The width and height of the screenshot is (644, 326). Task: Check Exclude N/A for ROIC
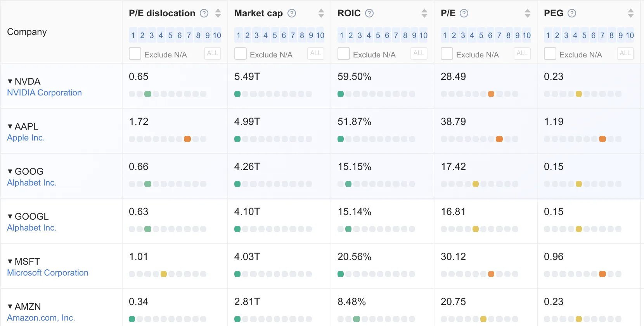(344, 54)
